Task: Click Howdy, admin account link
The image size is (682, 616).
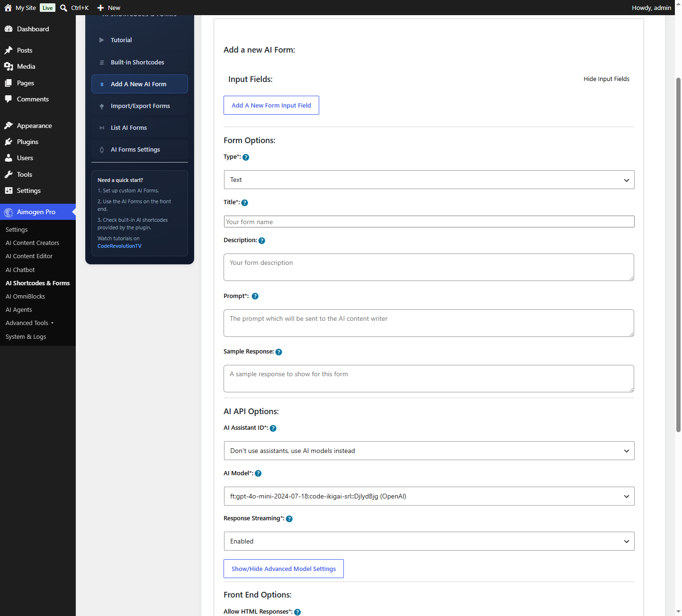Action: (651, 8)
